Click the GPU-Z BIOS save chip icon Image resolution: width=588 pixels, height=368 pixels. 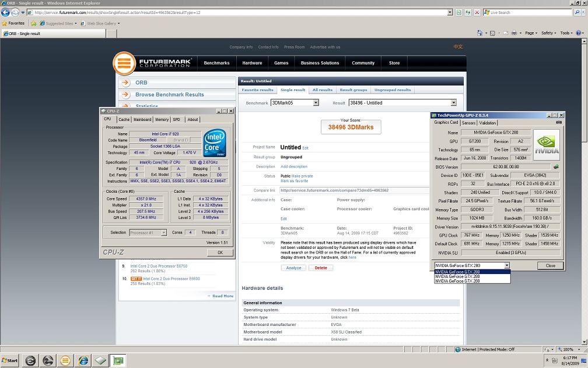(x=556, y=166)
